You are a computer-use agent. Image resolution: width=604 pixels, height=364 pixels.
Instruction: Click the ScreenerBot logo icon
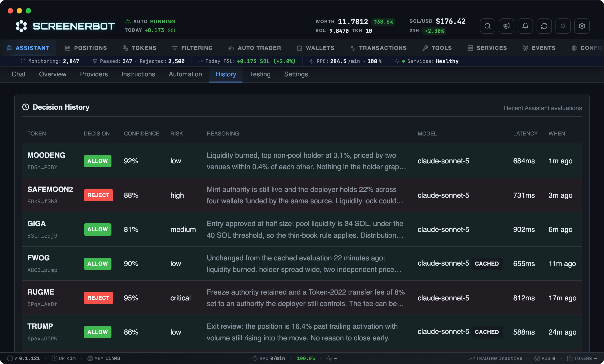(x=21, y=26)
